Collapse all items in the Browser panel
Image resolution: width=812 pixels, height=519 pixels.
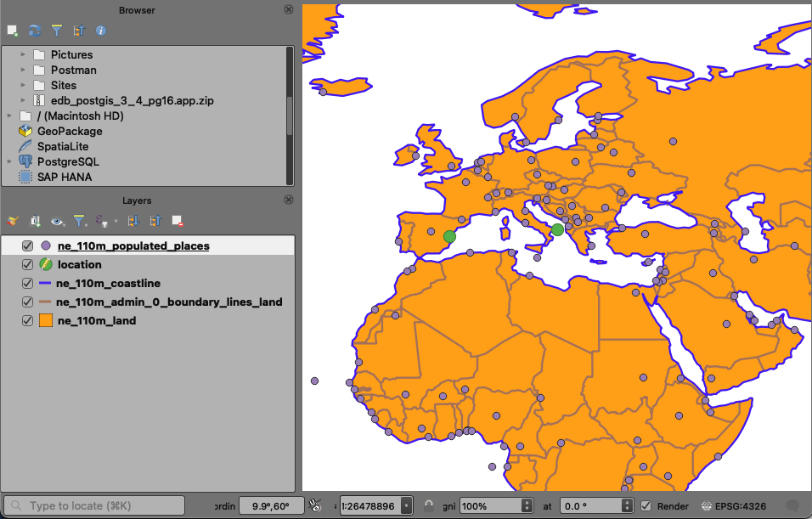tap(79, 31)
